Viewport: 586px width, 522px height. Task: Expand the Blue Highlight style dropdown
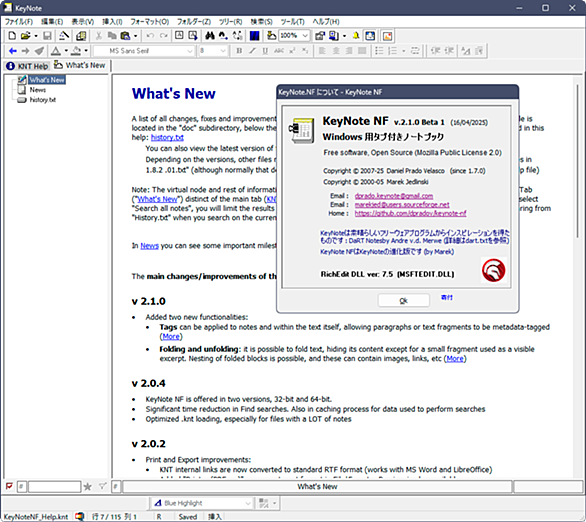click(x=248, y=503)
